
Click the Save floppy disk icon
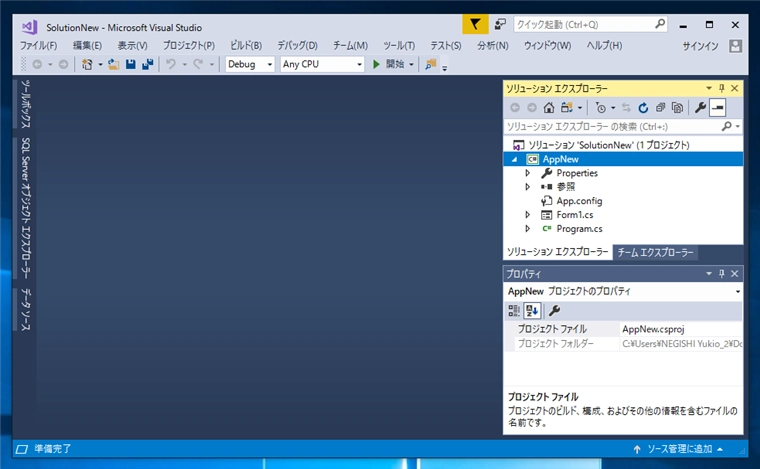coord(130,64)
